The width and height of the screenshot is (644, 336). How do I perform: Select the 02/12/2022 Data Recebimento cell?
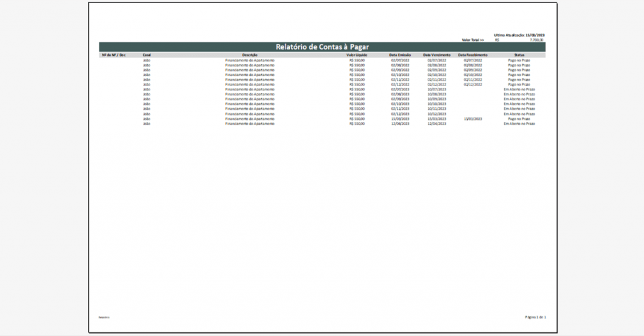click(x=473, y=85)
